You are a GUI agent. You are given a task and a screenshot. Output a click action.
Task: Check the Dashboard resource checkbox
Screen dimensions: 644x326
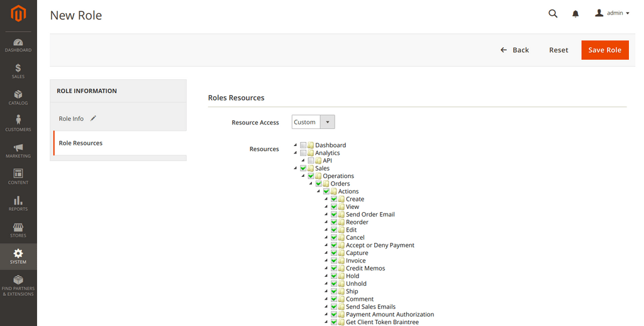[x=303, y=145]
